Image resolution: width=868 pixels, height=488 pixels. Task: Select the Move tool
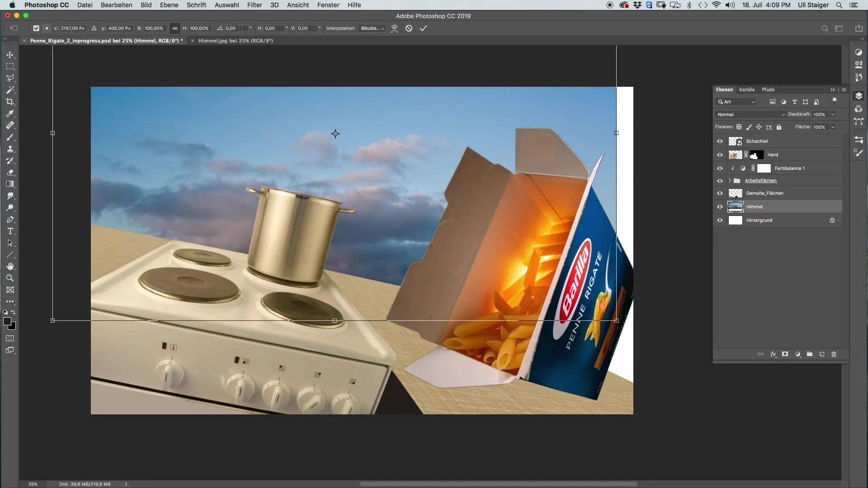(x=10, y=55)
